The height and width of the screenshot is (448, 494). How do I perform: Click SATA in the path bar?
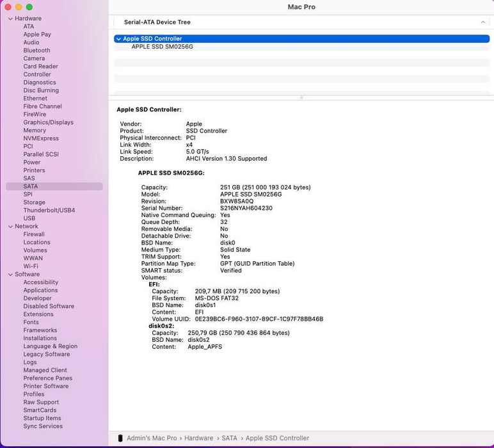pos(229,438)
